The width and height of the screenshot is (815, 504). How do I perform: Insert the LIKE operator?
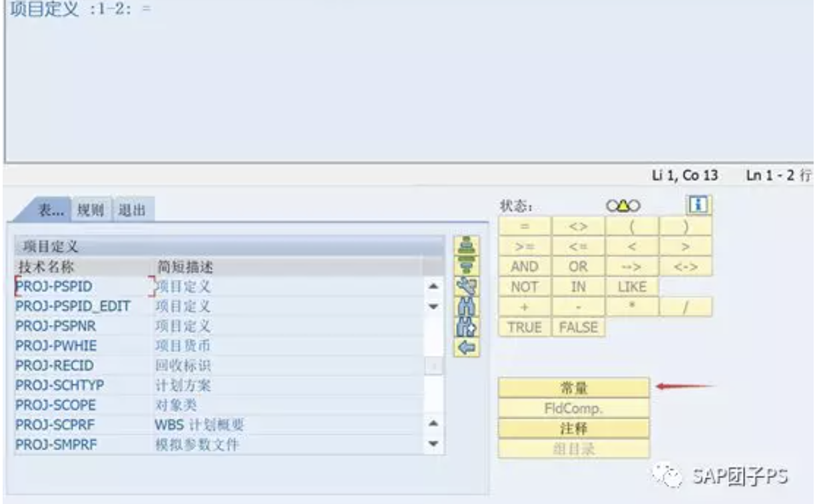[x=632, y=287]
